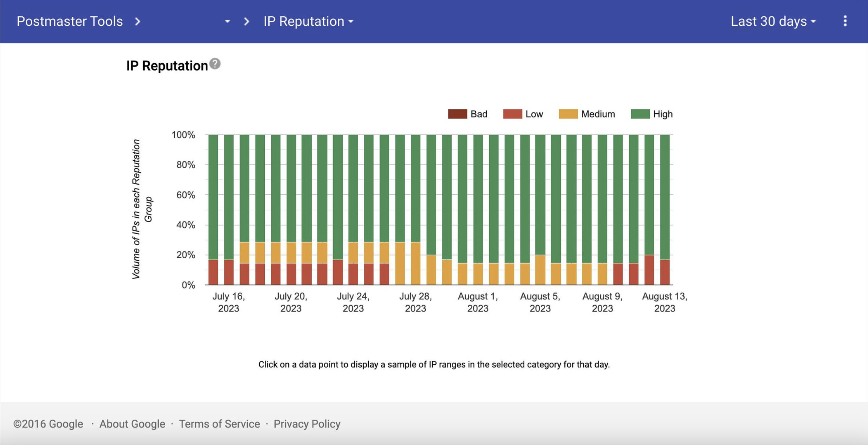Viewport: 868px width, 445px height.
Task: Click the July 20, 2023 axis label
Action: 291,302
